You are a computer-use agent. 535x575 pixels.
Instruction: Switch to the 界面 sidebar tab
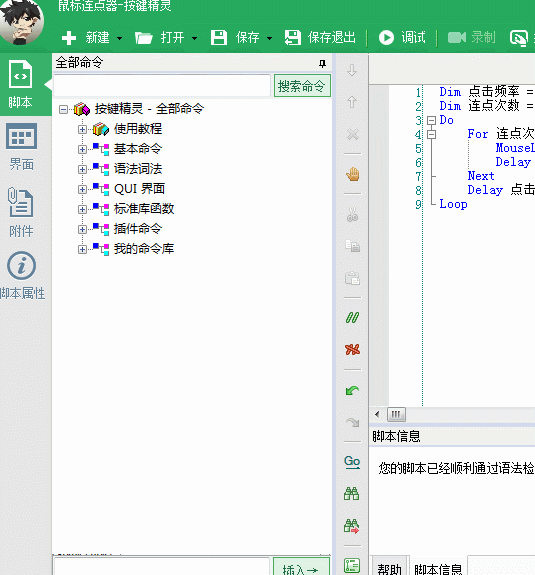[21, 147]
